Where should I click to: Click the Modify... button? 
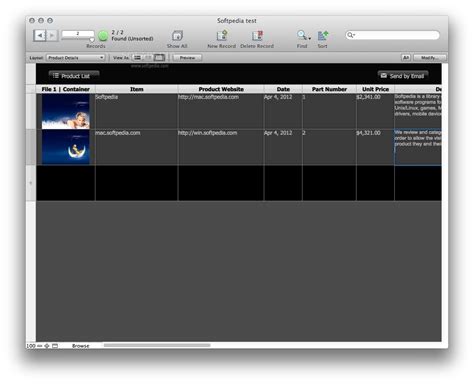(429, 58)
